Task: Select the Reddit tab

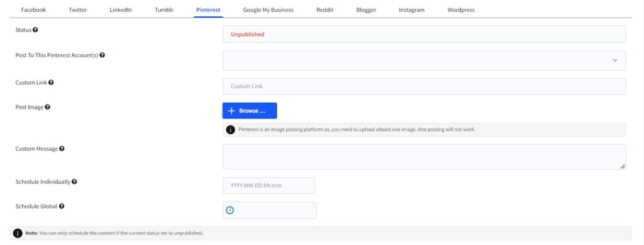Action: 325,10
